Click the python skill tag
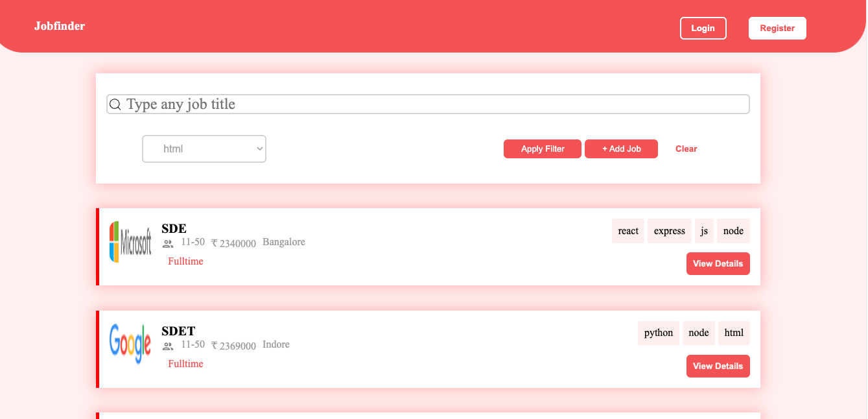Screen dimensions: 868x419 click(659, 333)
